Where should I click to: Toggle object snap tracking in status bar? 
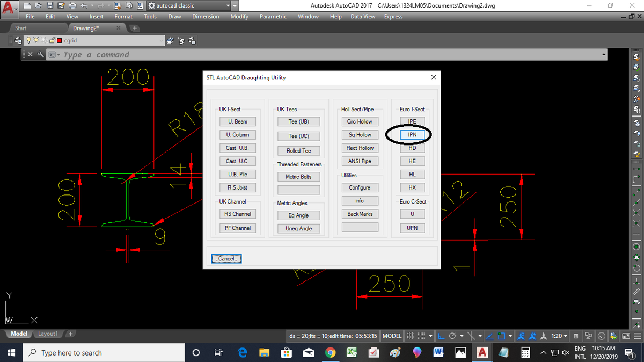pyautogui.click(x=489, y=336)
